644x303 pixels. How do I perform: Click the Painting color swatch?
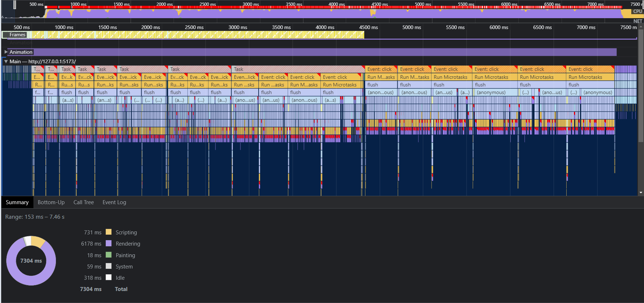(x=109, y=255)
